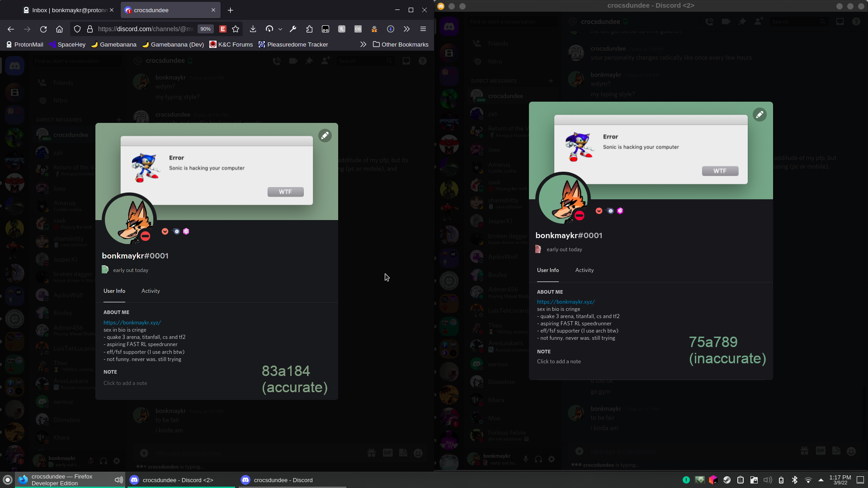Click the Firefox account sync toolbar icon
868x488 pixels.
(x=269, y=29)
